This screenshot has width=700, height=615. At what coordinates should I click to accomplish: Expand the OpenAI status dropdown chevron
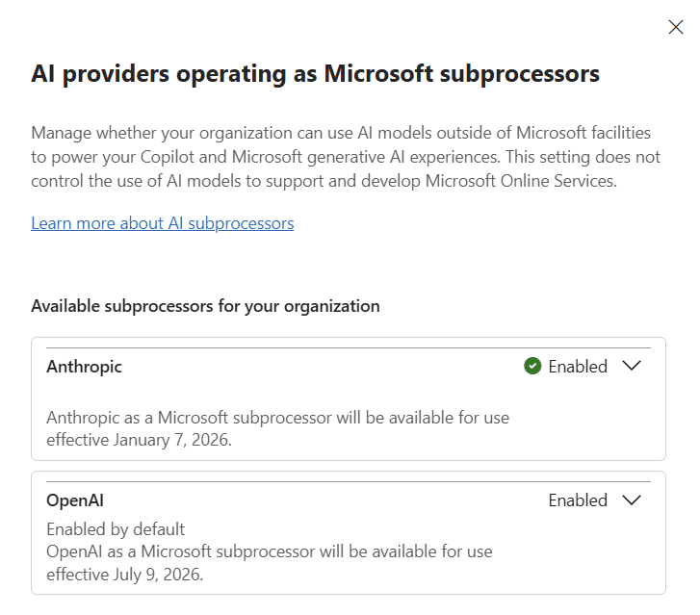pos(632,500)
